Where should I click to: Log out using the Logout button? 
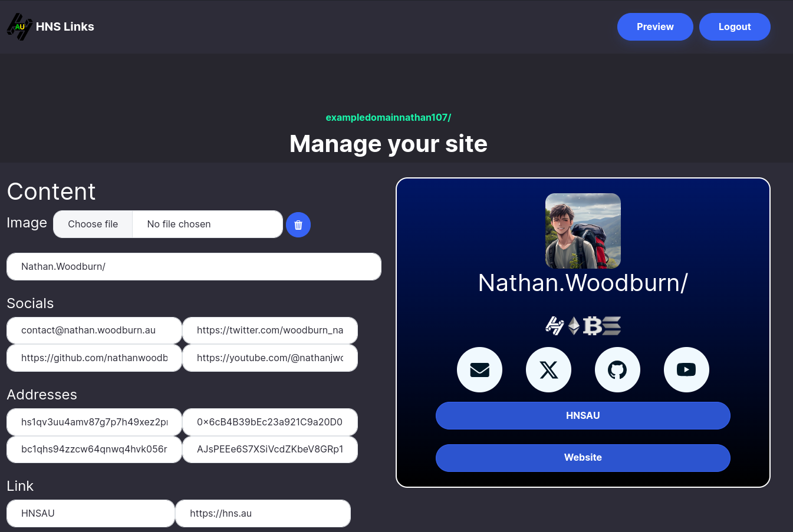735,27
